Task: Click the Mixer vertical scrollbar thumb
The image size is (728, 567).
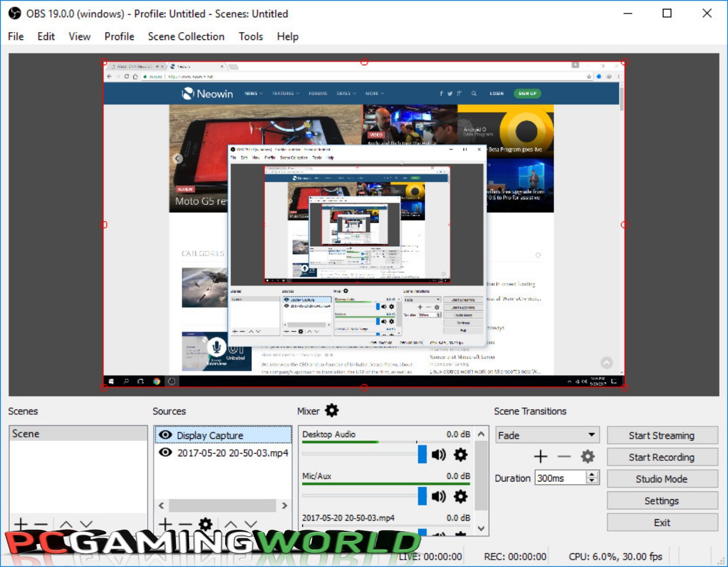Action: point(481,476)
